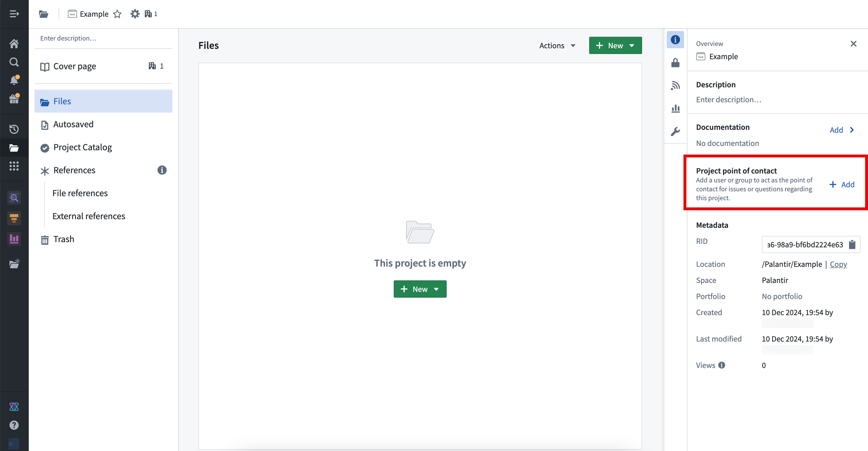
Task: Open recent history clock icon
Action: pyautogui.click(x=14, y=129)
